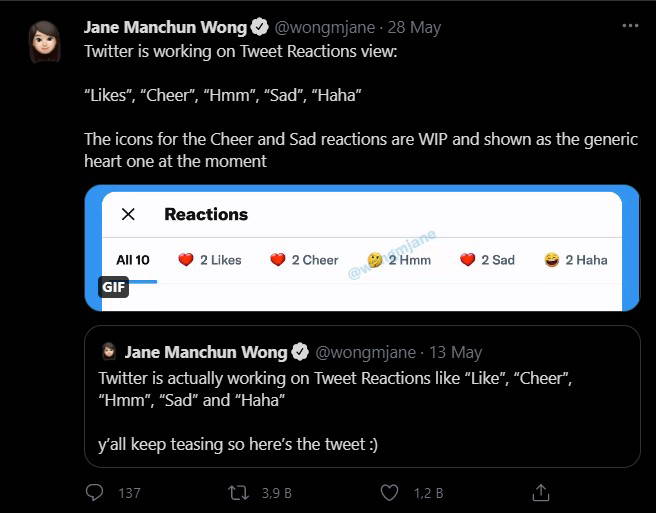This screenshot has width=656, height=513.
Task: Close the Reactions panel with X
Action: (x=128, y=214)
